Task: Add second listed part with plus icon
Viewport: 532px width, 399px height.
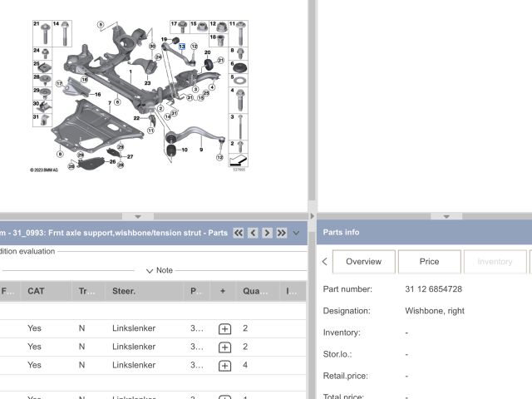Action: (224, 347)
